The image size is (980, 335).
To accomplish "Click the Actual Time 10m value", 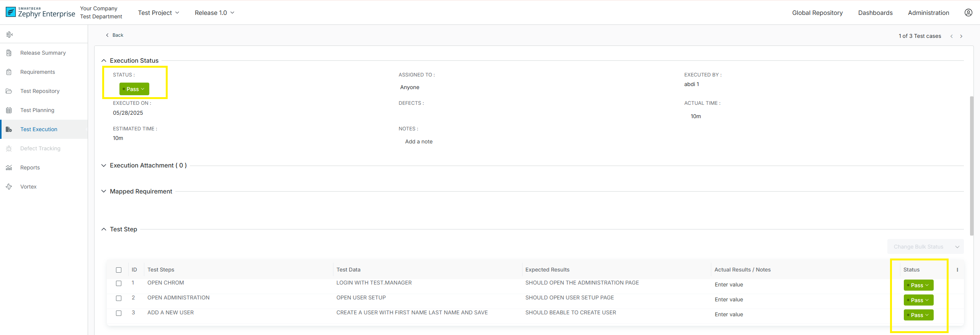I will tap(696, 116).
